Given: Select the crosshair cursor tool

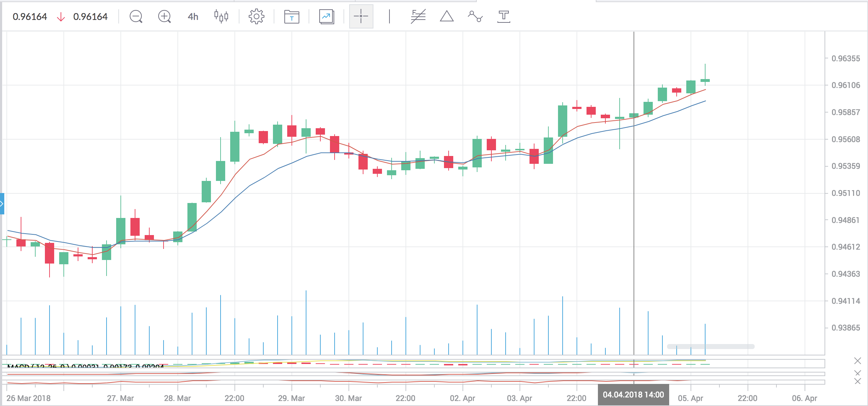Looking at the screenshot, I should point(361,16).
